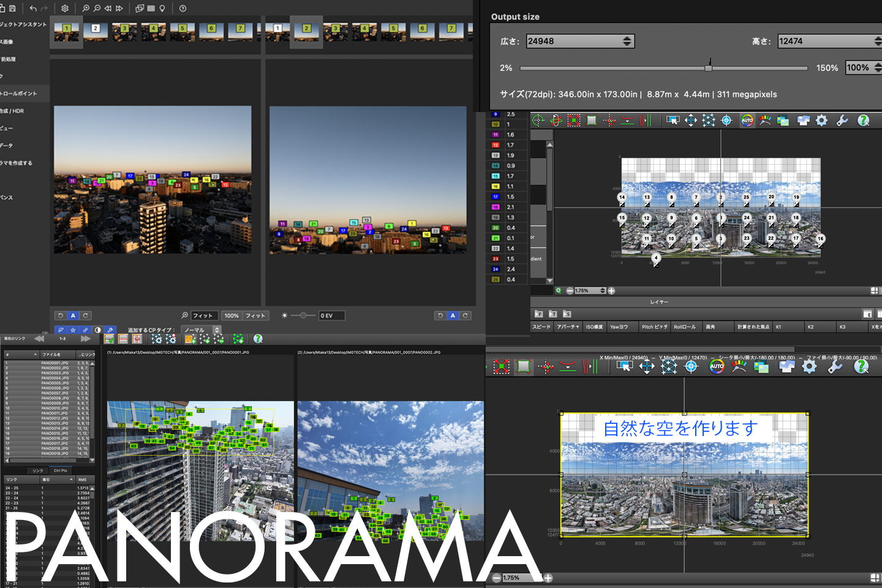The width and height of the screenshot is (882, 588).
Task: Switch to the Ctrl Pts tab
Action: 60,470
